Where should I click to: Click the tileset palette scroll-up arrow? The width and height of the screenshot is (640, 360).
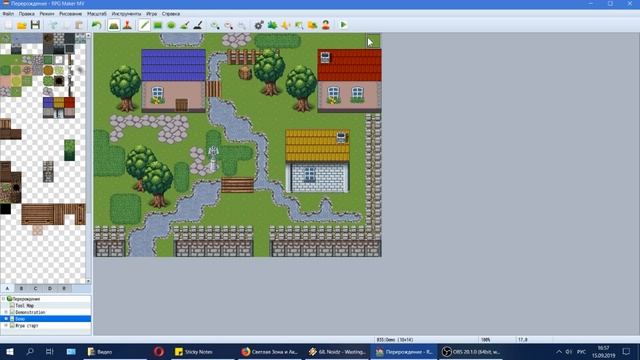point(88,36)
